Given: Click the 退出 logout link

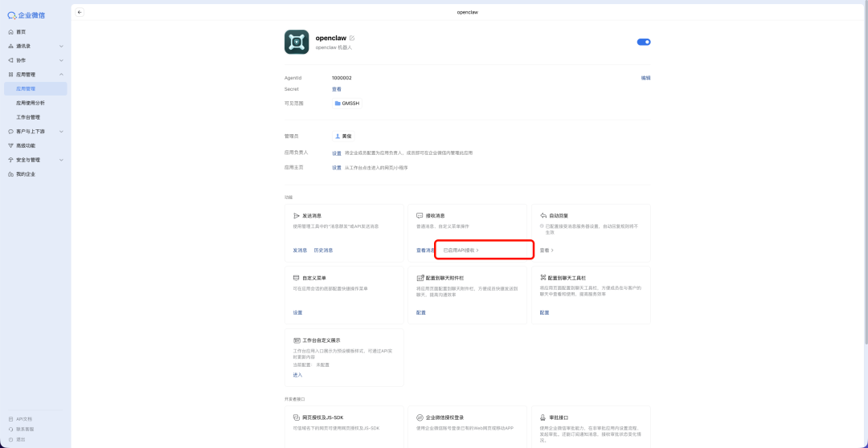Looking at the screenshot, I should (20, 439).
